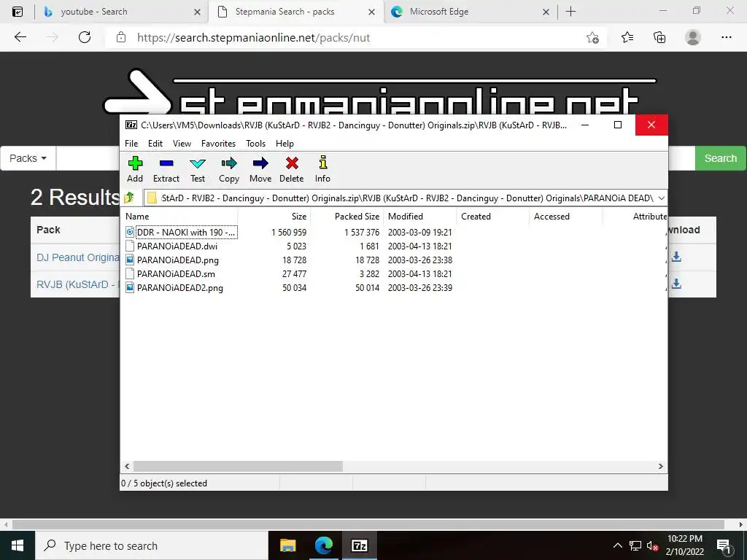Open Microsoft Edge from the taskbar
The height and width of the screenshot is (560, 747).
point(323,545)
